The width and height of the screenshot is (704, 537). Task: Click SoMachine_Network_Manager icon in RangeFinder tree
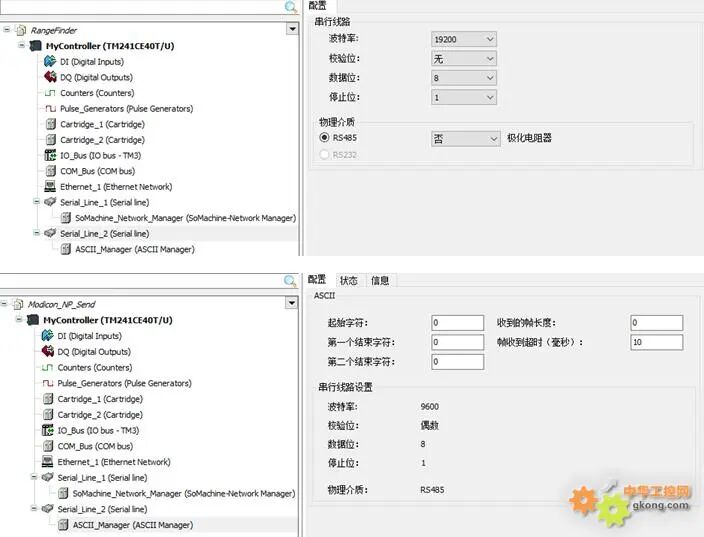point(66,218)
